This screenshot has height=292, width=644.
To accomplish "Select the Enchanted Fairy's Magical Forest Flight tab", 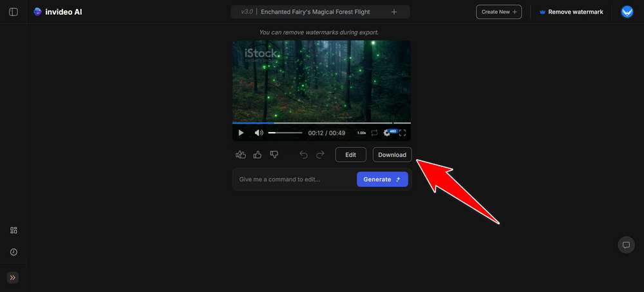I will (316, 12).
